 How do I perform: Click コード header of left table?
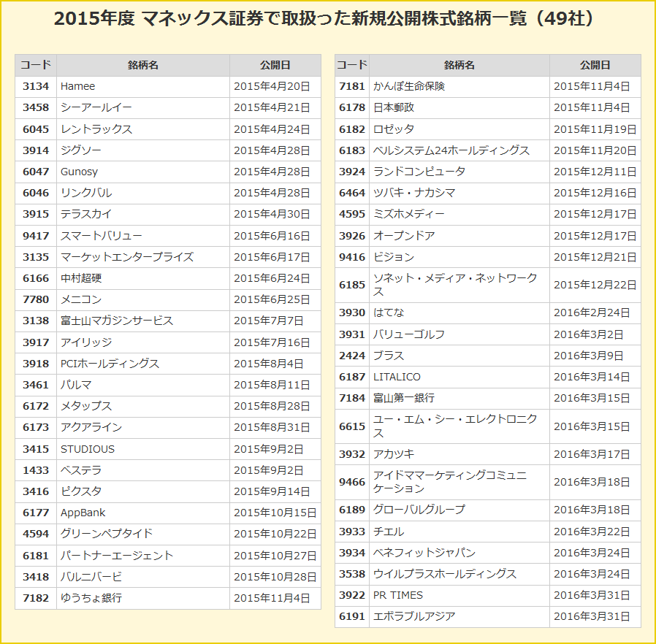click(x=36, y=65)
